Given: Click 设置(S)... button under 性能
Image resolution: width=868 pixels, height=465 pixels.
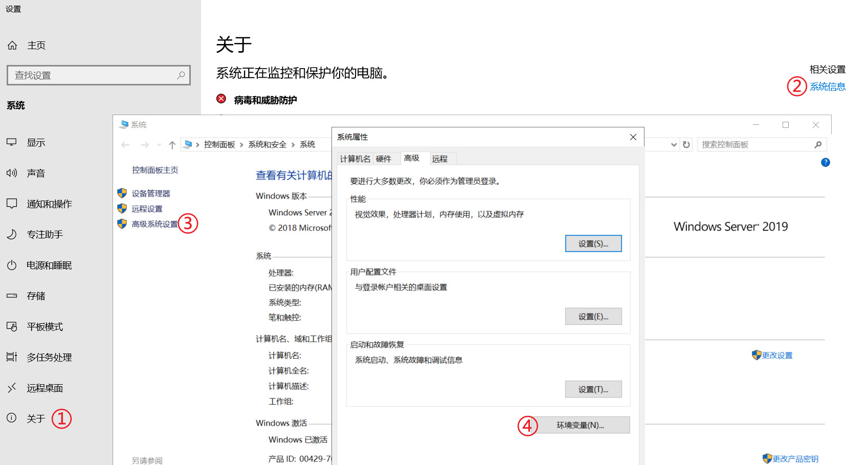Looking at the screenshot, I should (593, 243).
